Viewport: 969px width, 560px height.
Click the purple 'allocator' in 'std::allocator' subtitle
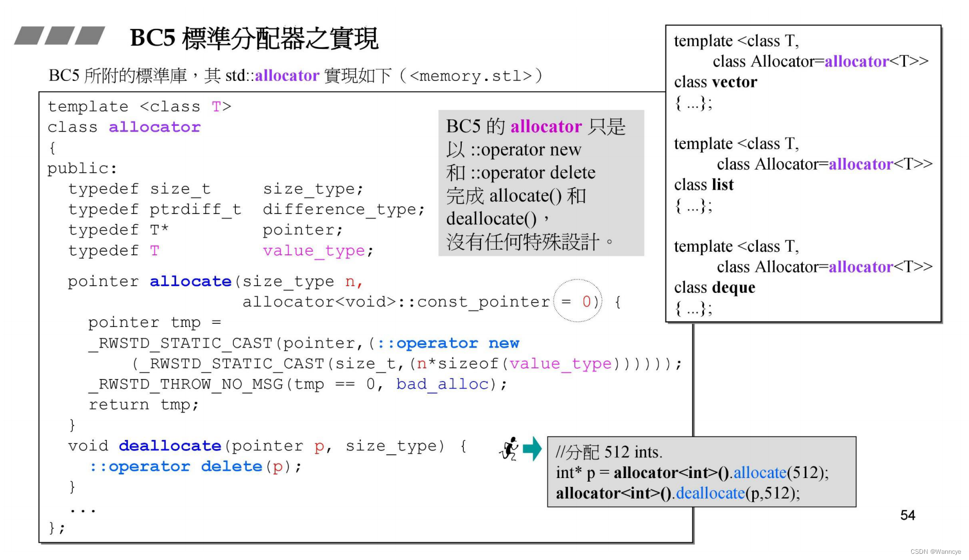287,76
